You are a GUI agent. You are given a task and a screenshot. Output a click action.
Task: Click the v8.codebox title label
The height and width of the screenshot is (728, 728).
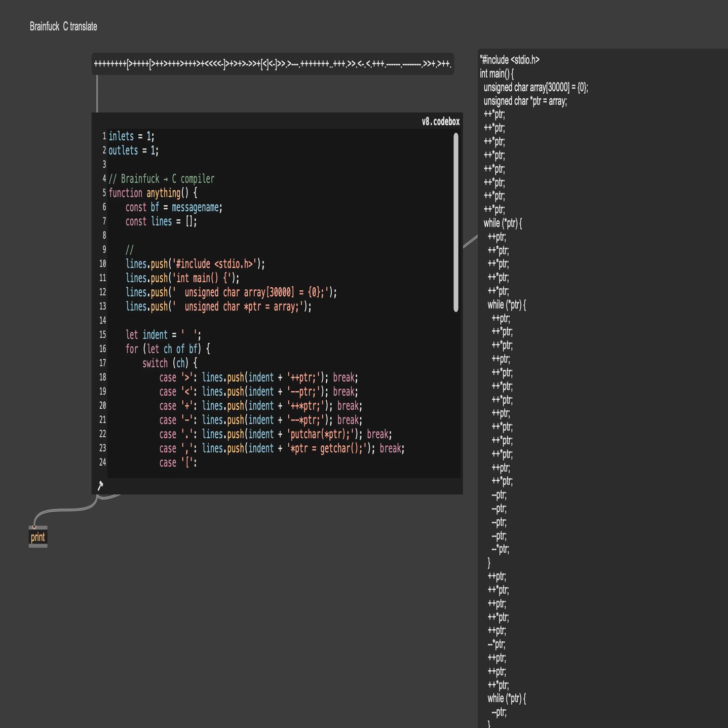click(x=441, y=122)
